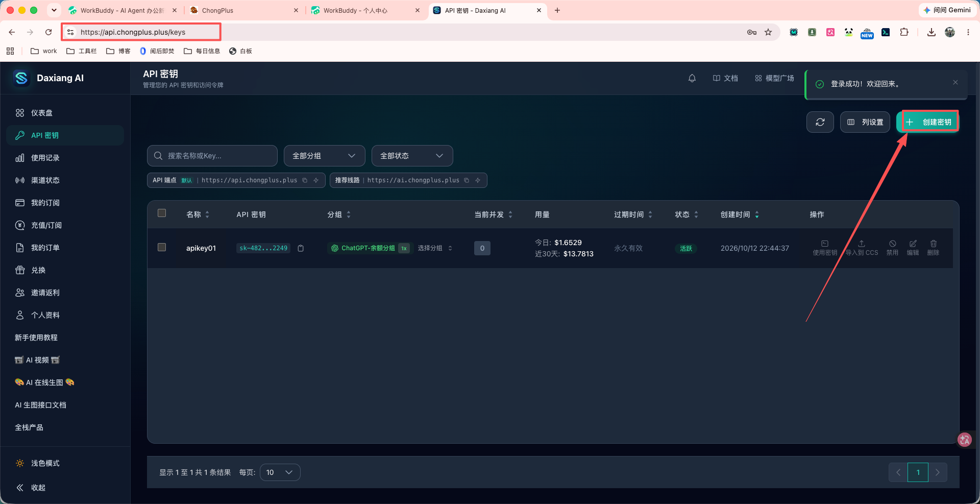Click the speed test icon for ai.chongplus.plus
The image size is (980, 504).
(478, 180)
